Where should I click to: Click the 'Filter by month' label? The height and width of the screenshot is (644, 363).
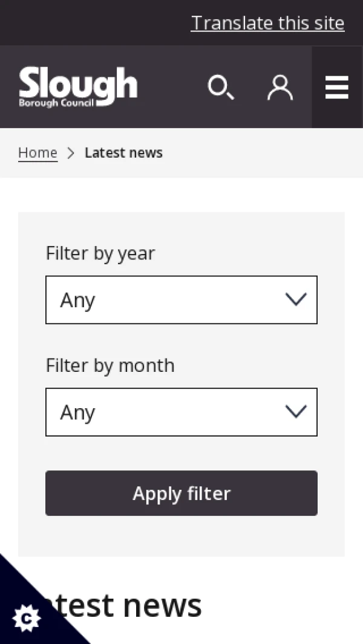point(110,365)
